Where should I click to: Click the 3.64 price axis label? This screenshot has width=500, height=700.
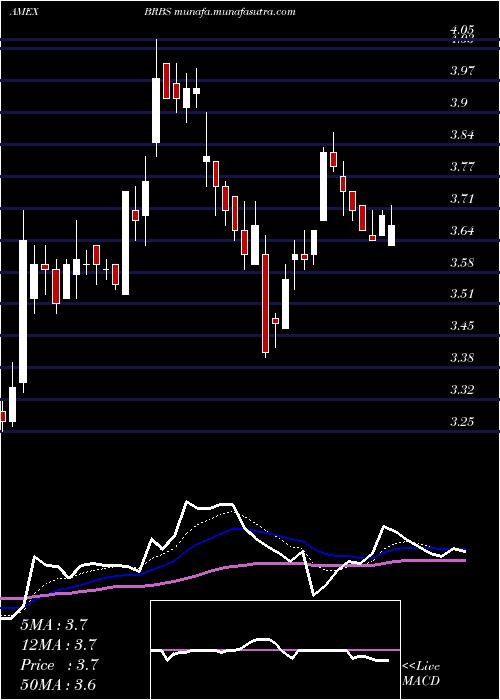point(462,230)
